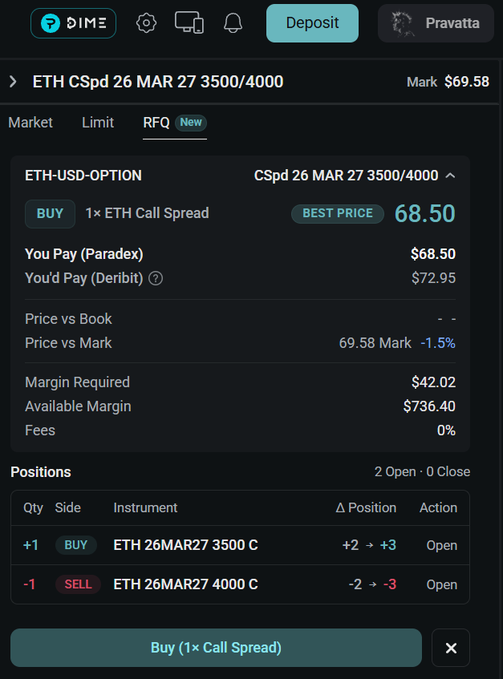503x679 pixels.
Task: Click the Δ Position column header
Action: tap(366, 508)
